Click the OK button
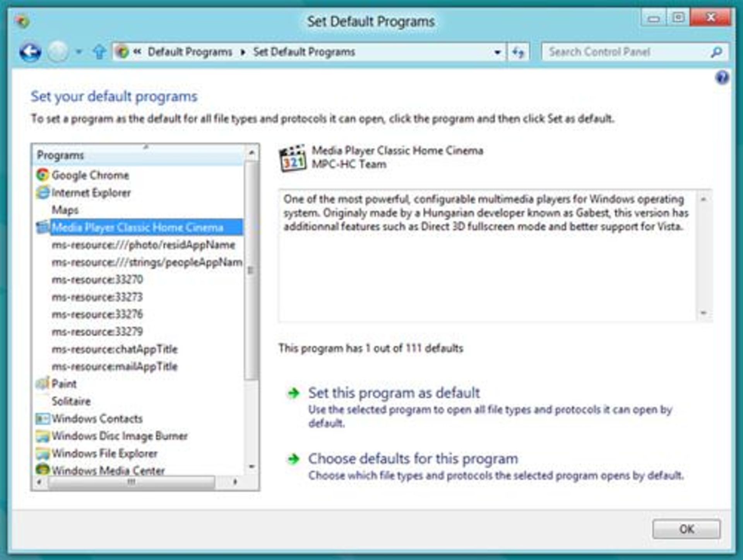 (x=687, y=529)
